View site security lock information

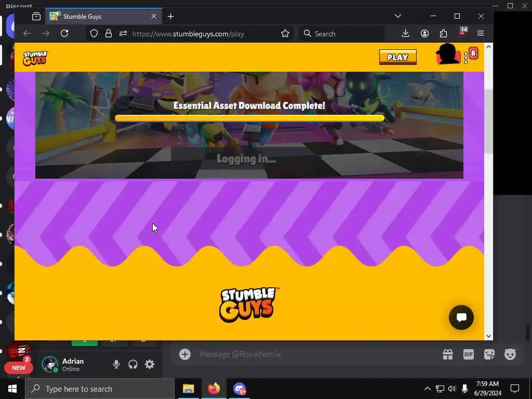108,34
